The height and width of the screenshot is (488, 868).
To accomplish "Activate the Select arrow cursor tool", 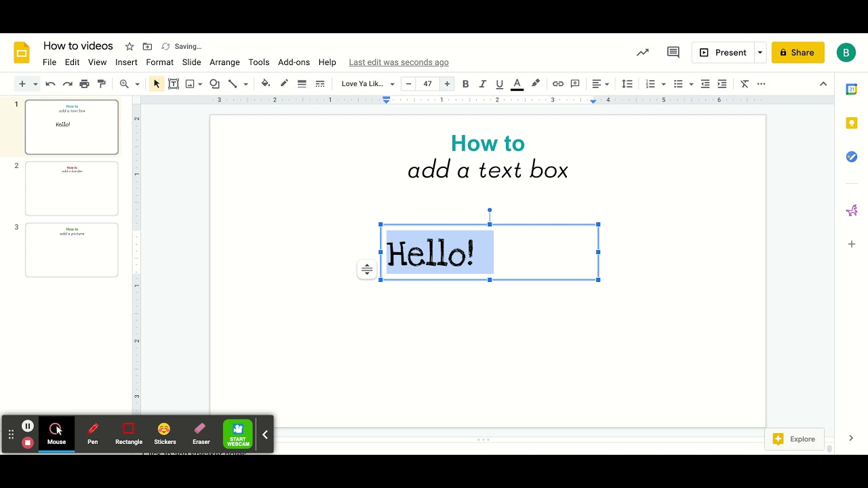I will click(x=157, y=84).
